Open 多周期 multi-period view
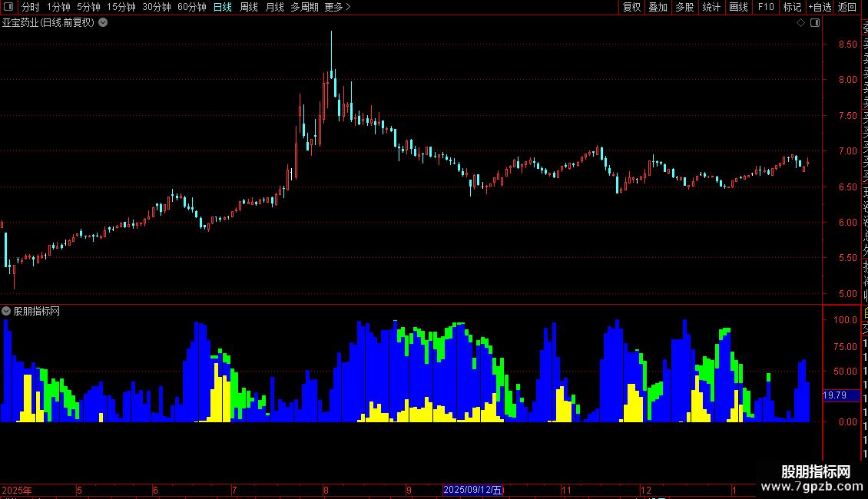The height and width of the screenshot is (499, 868). pos(304,7)
